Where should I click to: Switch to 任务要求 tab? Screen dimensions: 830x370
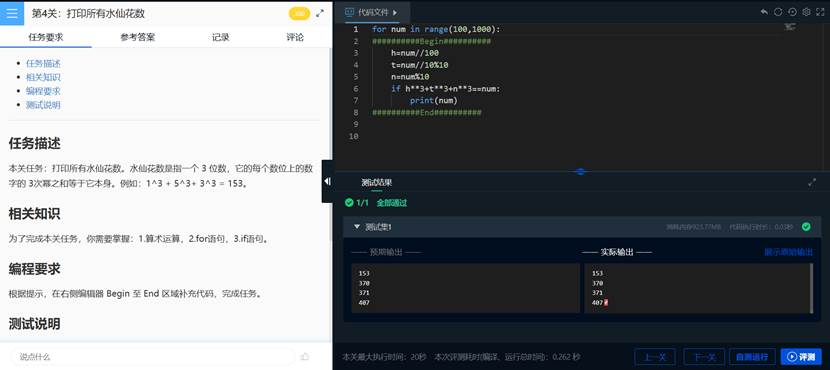click(x=46, y=37)
